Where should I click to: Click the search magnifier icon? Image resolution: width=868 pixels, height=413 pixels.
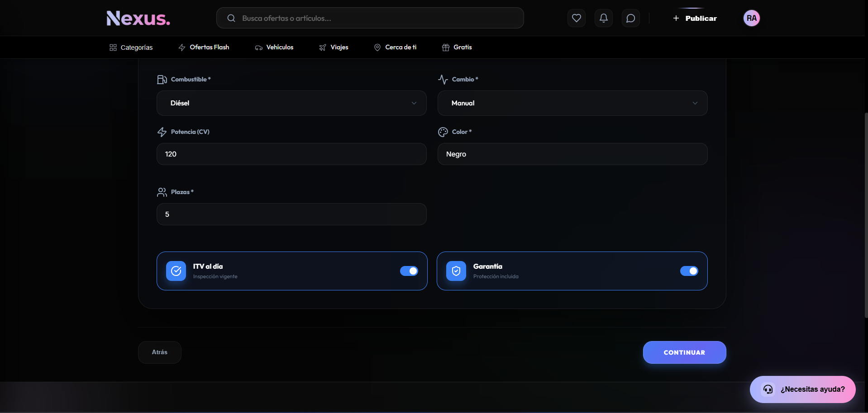point(231,18)
